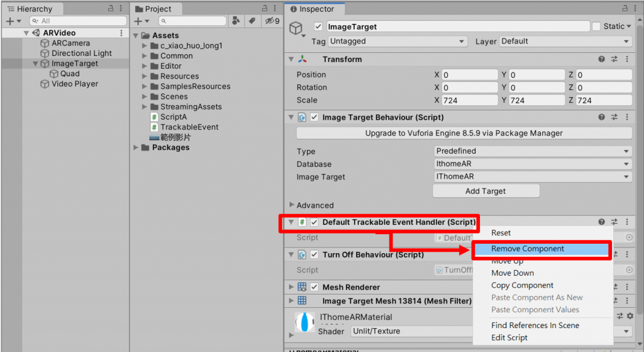
Task: Click the Hierarchy add (+) button
Action: 13,21
